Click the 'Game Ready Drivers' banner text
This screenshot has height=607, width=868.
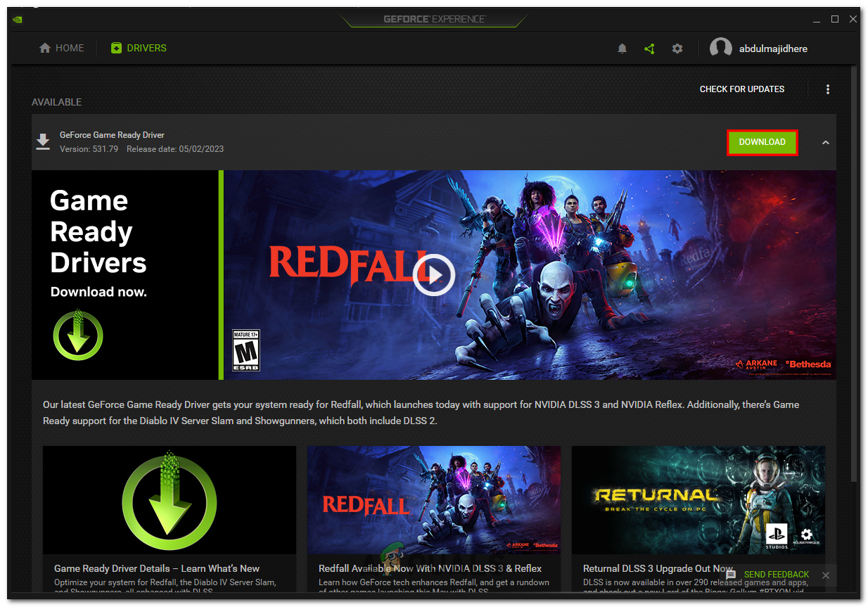pos(98,231)
